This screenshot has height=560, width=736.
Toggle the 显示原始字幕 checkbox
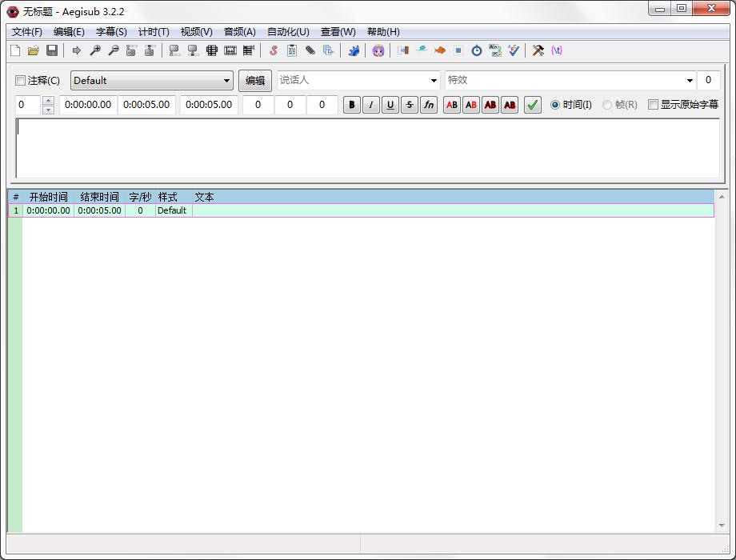pyautogui.click(x=653, y=105)
